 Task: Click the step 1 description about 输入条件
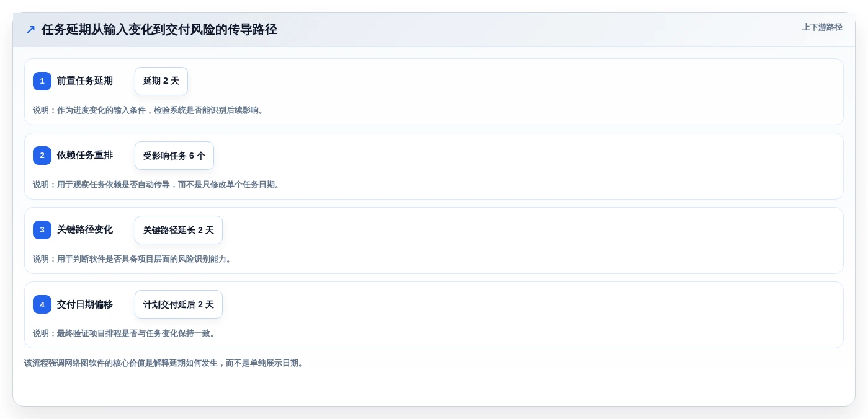(x=150, y=110)
